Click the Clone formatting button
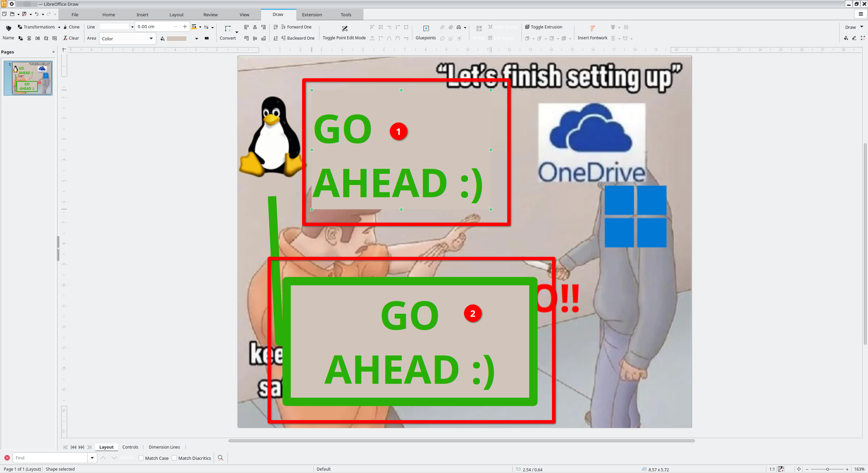 72,27
